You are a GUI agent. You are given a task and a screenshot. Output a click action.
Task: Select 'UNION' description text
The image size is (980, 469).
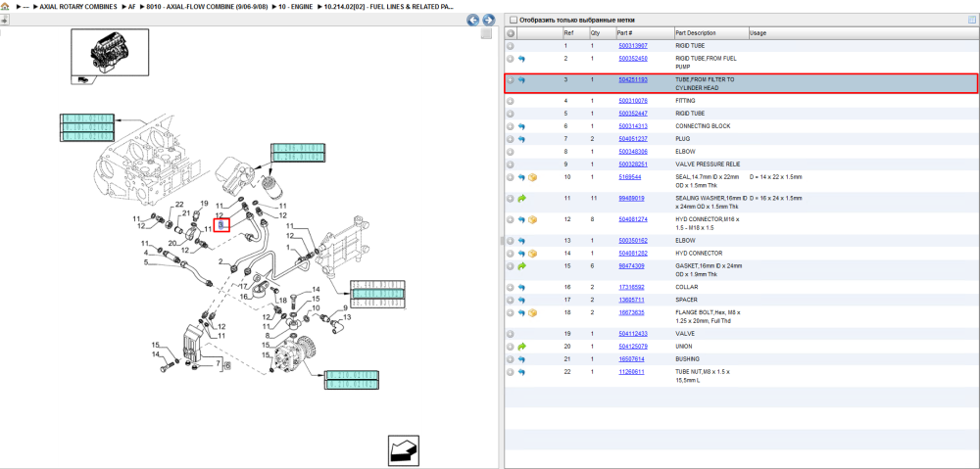(684, 346)
